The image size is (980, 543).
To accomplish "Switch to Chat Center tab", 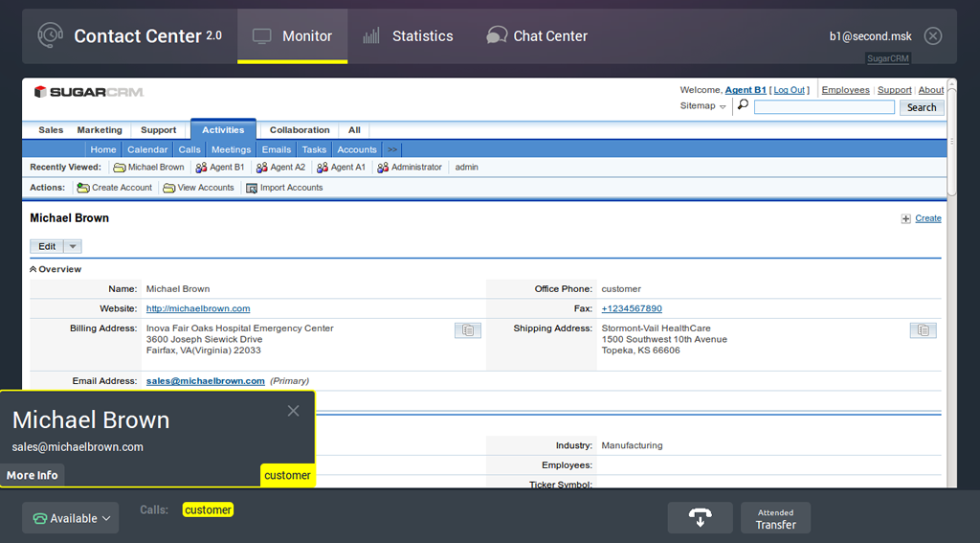I will pos(537,36).
